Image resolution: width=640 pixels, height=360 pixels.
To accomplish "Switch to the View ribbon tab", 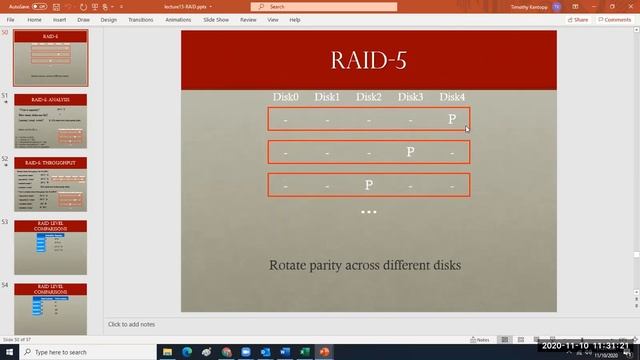I will pyautogui.click(x=273, y=20).
